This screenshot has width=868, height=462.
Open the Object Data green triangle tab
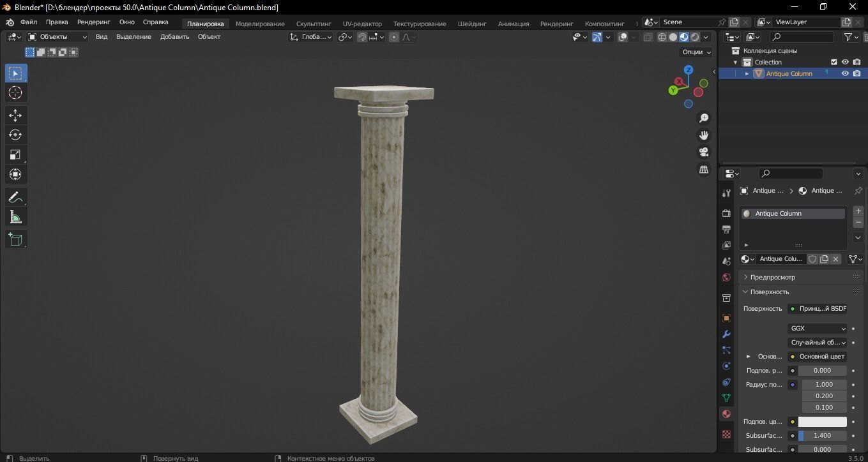726,398
